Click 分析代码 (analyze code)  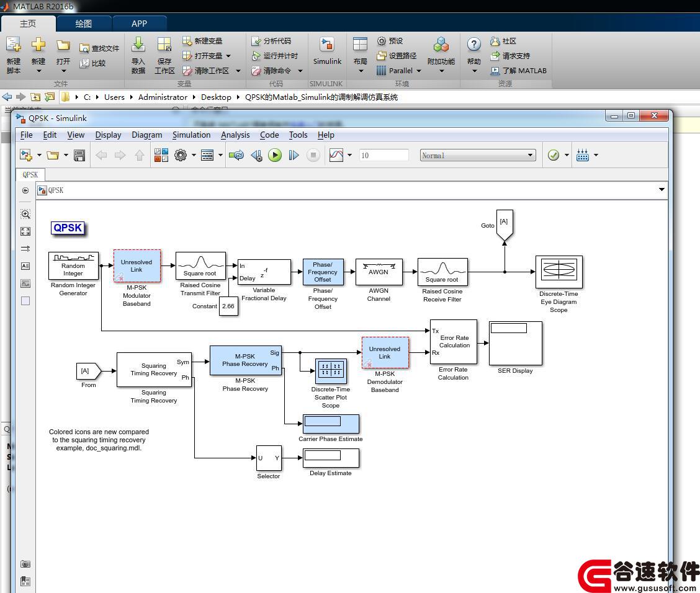(x=271, y=41)
